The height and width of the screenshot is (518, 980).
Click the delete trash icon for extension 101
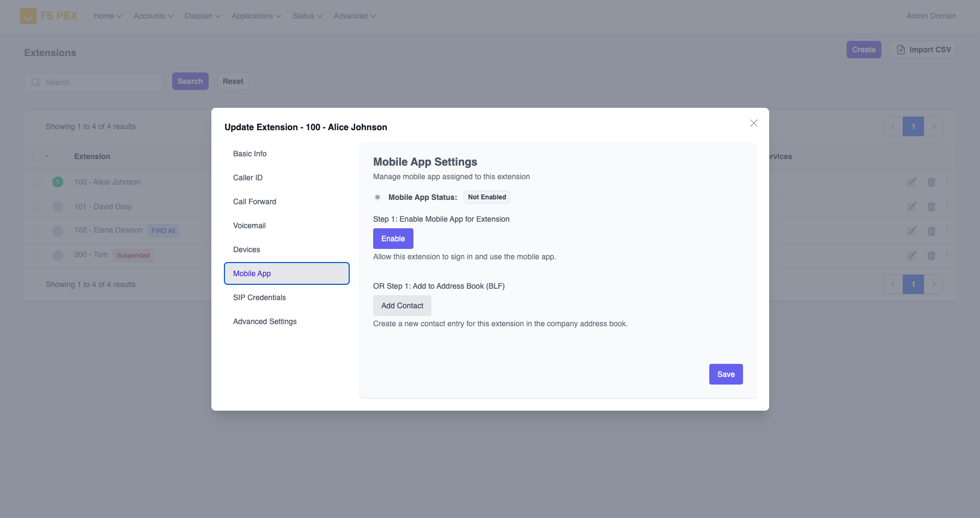click(932, 206)
